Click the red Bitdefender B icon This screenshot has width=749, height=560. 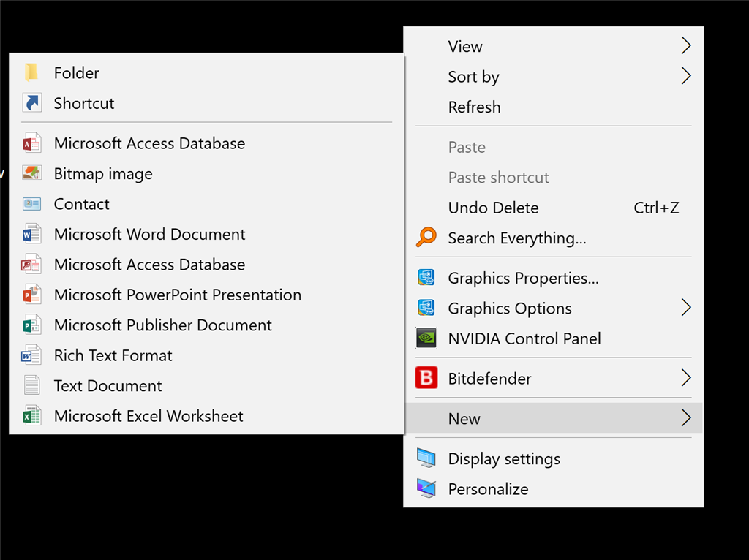(x=426, y=378)
